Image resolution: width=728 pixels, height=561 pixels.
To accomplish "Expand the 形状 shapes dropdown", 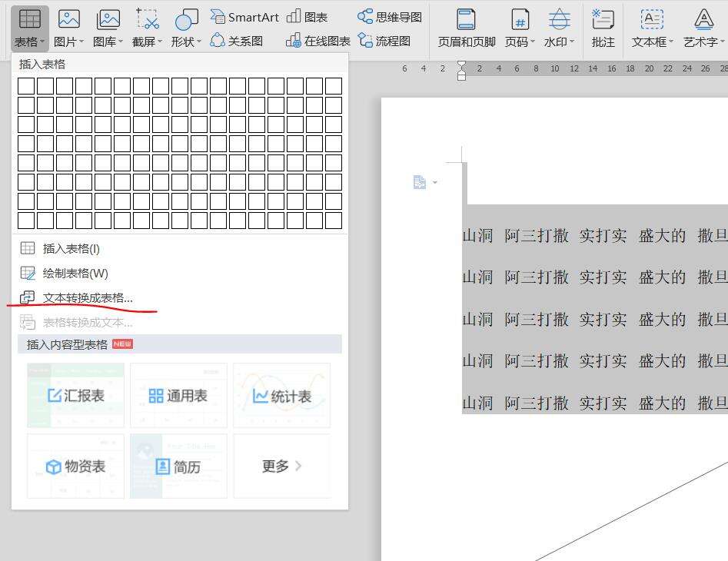I will tap(186, 42).
